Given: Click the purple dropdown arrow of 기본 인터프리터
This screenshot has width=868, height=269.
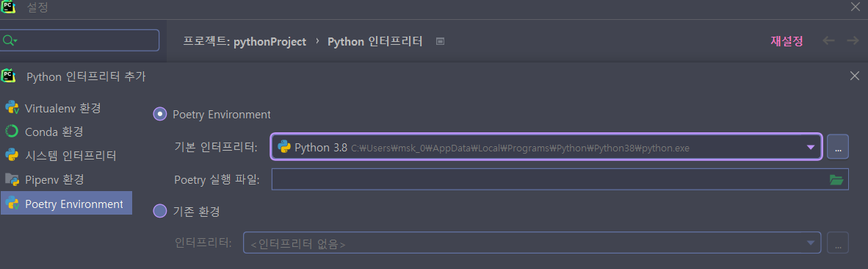Looking at the screenshot, I should tap(811, 147).
